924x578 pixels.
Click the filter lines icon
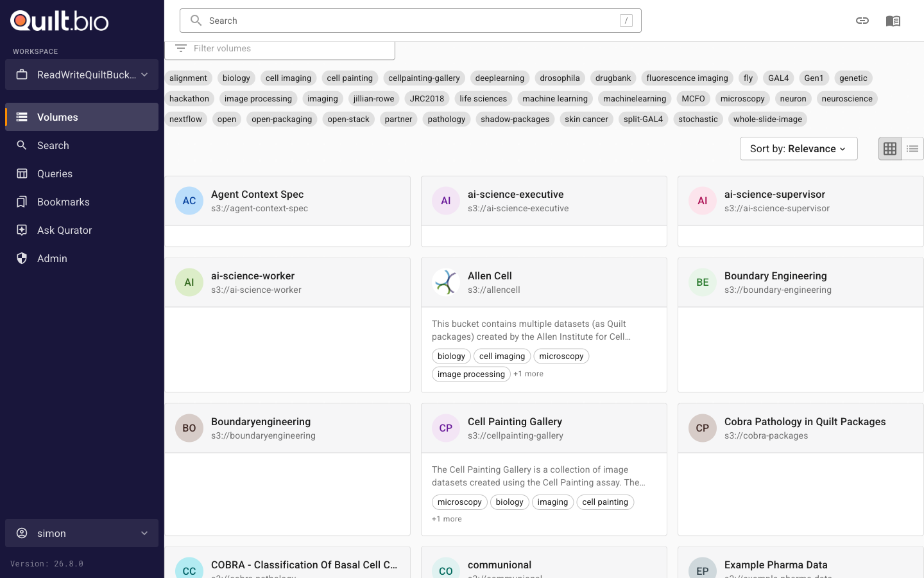[181, 48]
